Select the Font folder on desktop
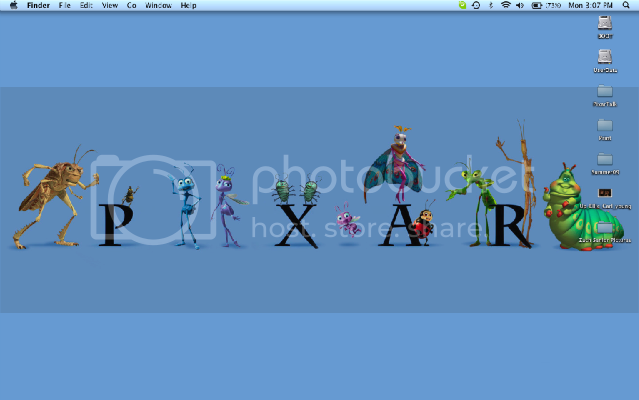The height and width of the screenshot is (400, 639). 605,124
